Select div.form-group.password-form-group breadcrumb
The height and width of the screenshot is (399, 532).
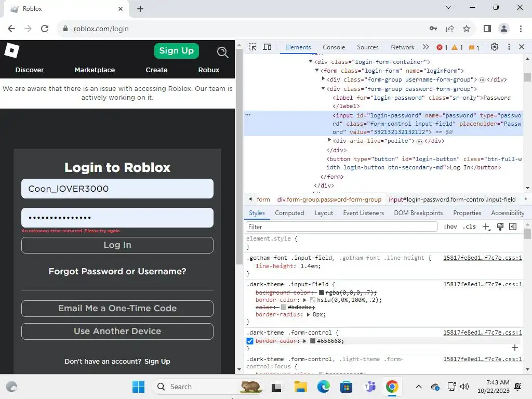pyautogui.click(x=329, y=199)
